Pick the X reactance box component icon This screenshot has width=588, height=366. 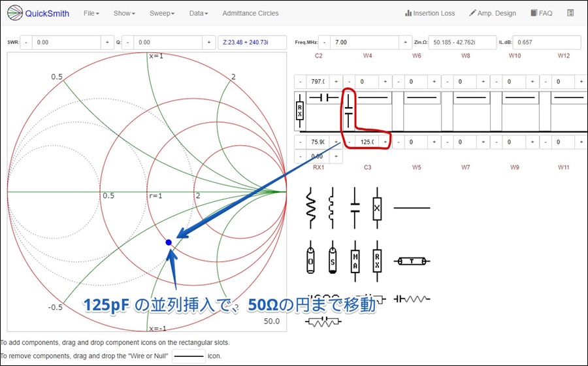(x=377, y=208)
